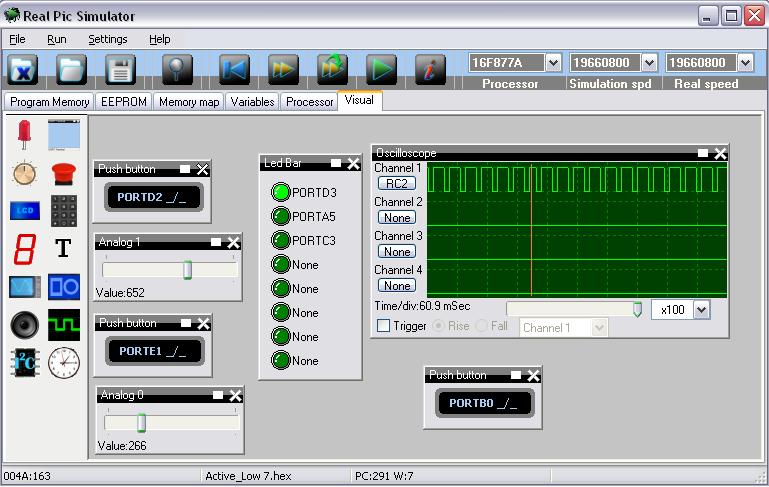This screenshot has height=487, width=769.
Task: Add the oscilloscope screen component
Action: (25, 287)
